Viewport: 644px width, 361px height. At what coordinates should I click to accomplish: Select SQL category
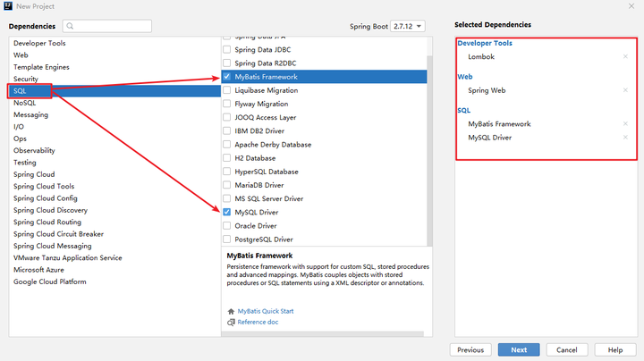114,90
